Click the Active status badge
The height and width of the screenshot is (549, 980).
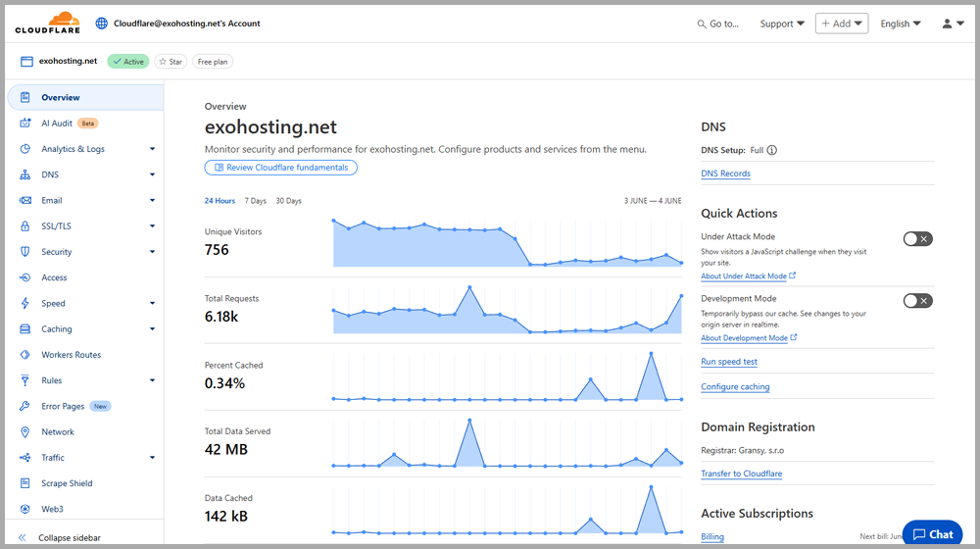pos(128,62)
